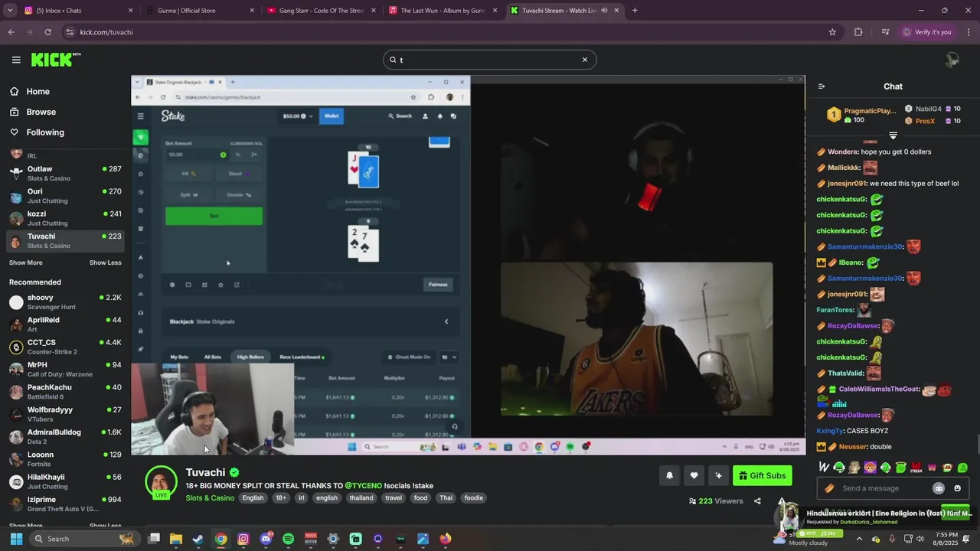980x551 pixels.
Task: Click the sparkle button beside Gift Subs
Action: (x=718, y=475)
